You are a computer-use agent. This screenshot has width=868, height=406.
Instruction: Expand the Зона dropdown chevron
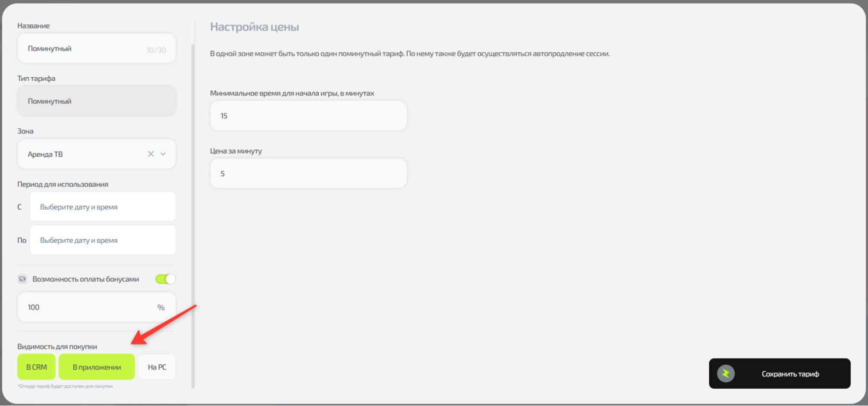tap(163, 154)
